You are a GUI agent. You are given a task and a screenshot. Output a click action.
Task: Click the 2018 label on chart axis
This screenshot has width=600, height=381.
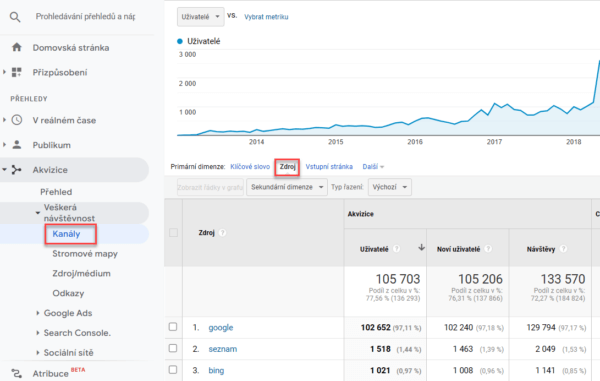574,142
